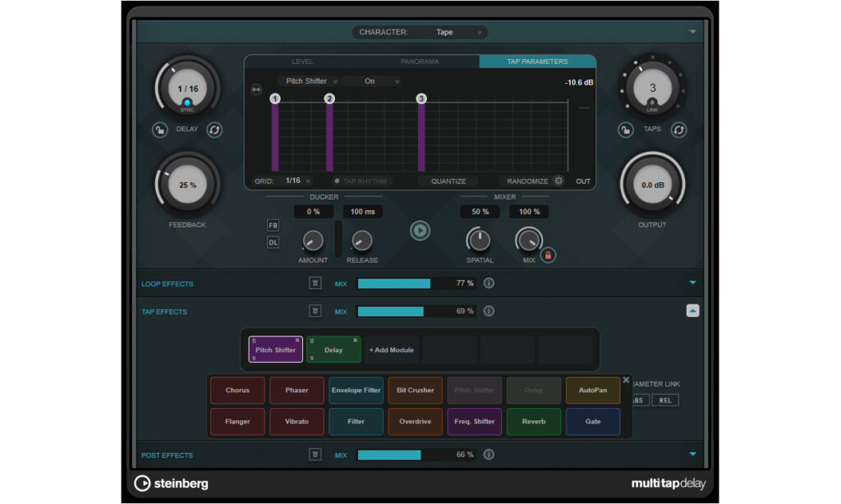Click the Ducker release field showing 100 ms
The height and width of the screenshot is (504, 841).
pos(362,212)
